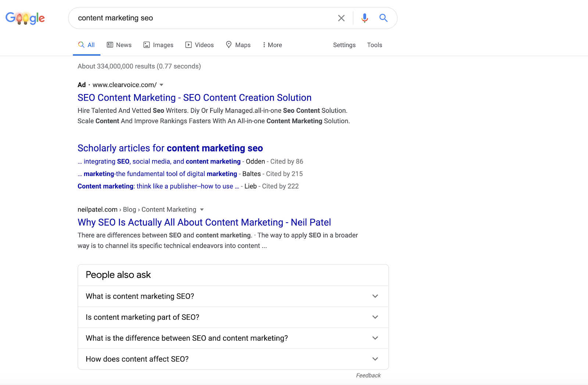Open search Settings

(344, 45)
